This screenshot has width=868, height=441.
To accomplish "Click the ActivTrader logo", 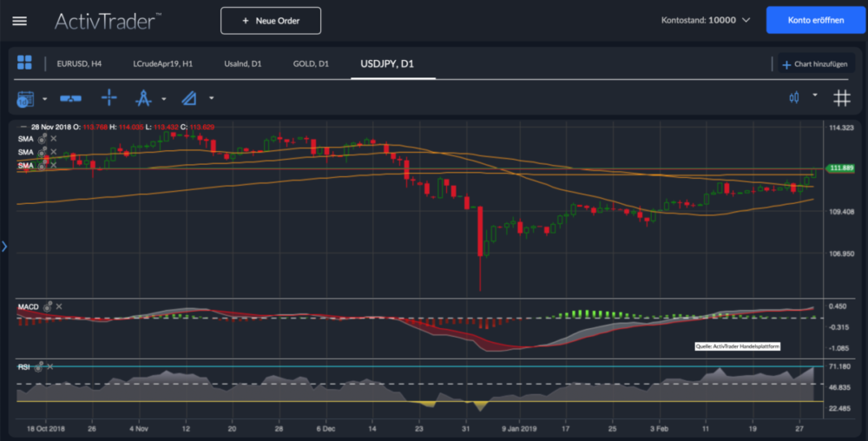I will coord(108,21).
